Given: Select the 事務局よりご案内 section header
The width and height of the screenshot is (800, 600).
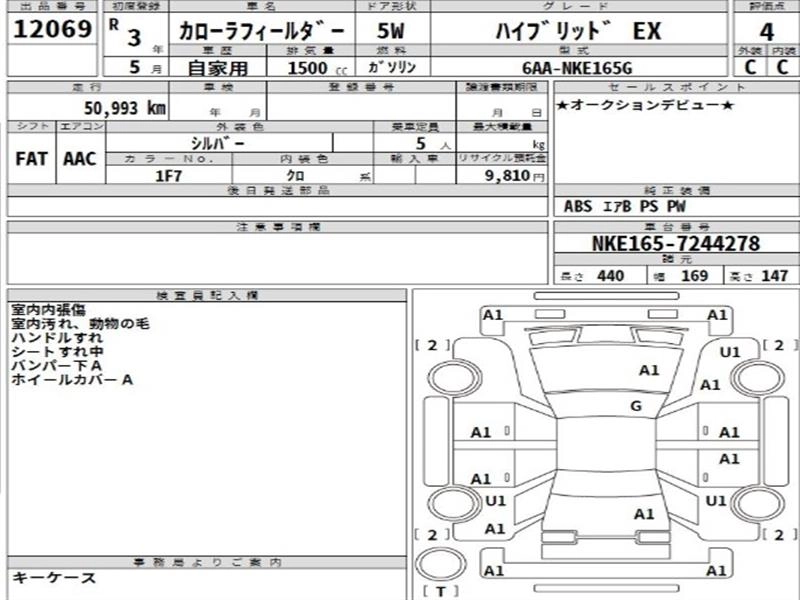Looking at the screenshot, I should click(x=207, y=562).
